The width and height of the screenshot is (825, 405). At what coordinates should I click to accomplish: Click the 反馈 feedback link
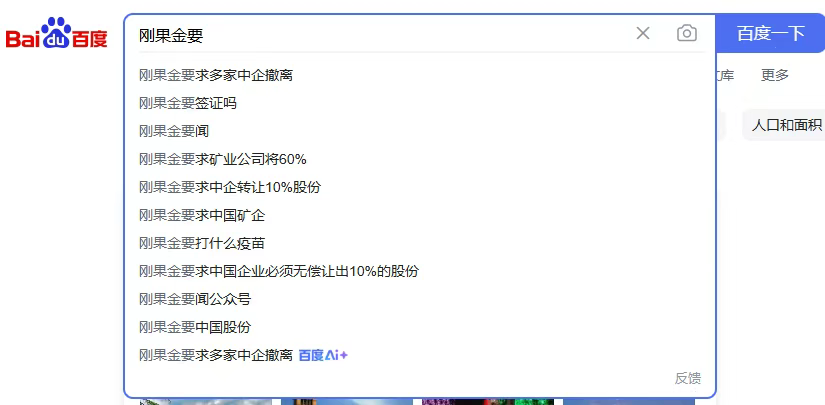coord(687,378)
